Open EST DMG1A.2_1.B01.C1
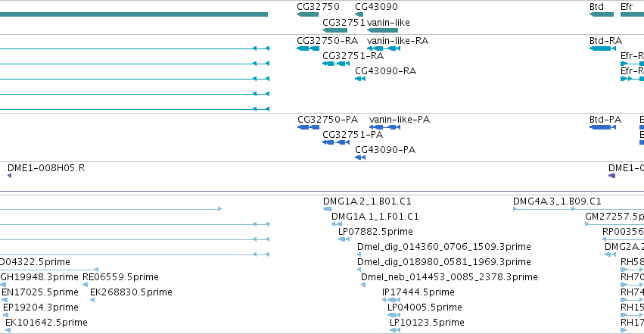The image size is (644, 334). (367, 201)
